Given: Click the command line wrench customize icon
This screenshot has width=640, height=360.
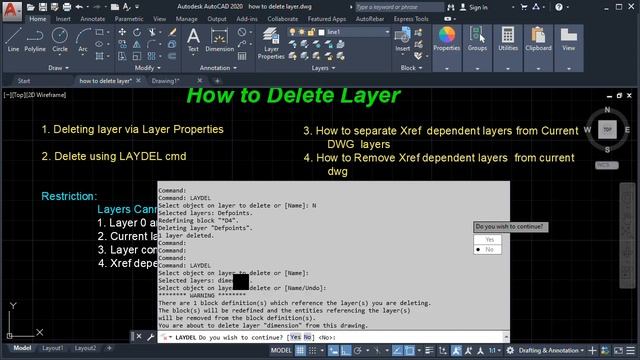Looking at the screenshot, I should (150, 337).
